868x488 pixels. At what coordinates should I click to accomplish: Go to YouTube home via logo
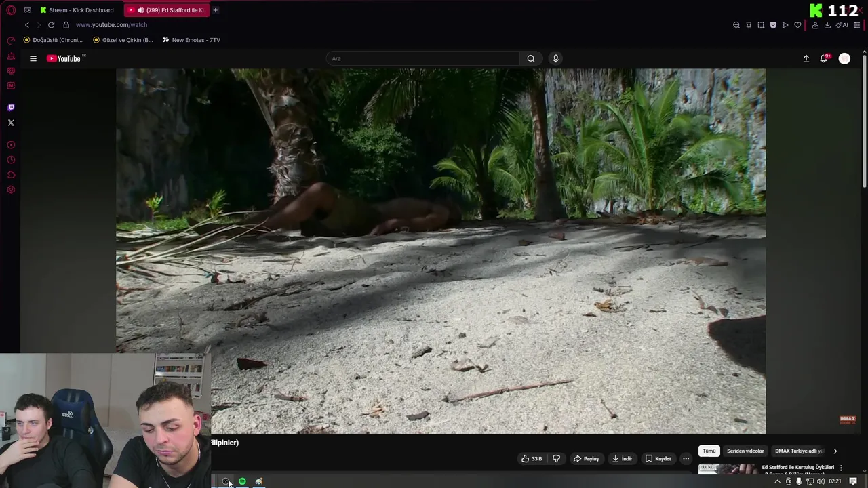coord(64,58)
